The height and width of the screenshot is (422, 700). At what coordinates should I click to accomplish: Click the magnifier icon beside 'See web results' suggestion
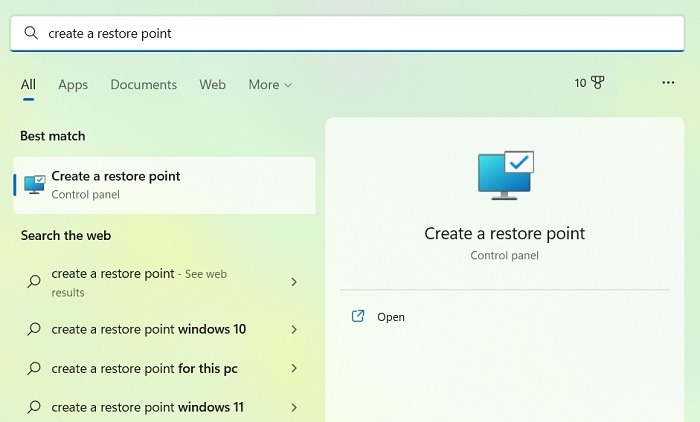click(34, 281)
